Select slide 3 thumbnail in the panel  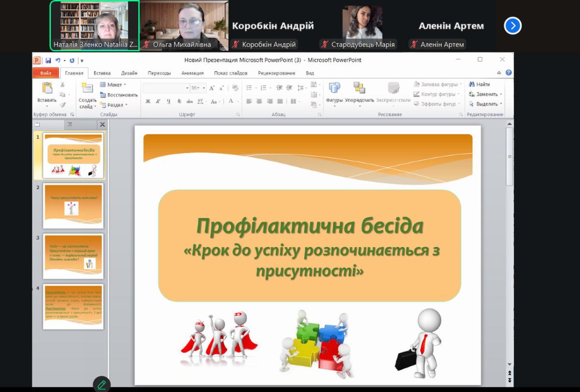click(x=73, y=256)
